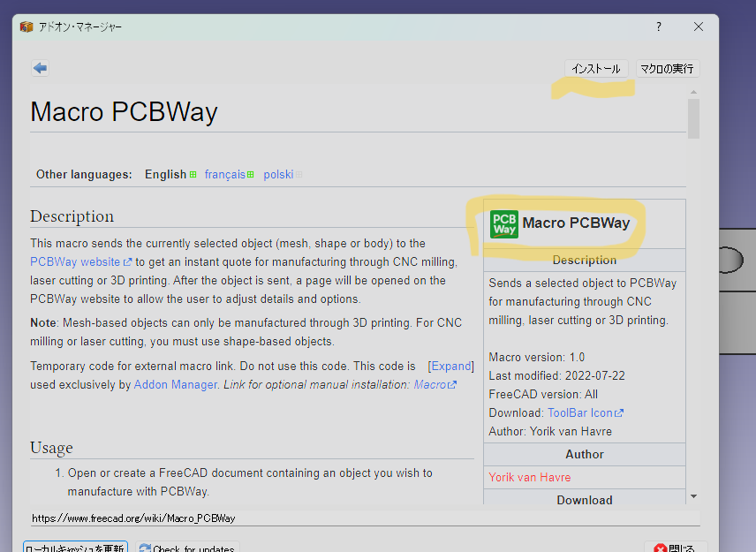Click the Macro PCBWay page heading
Image resolution: width=756 pixels, height=552 pixels.
(x=124, y=112)
